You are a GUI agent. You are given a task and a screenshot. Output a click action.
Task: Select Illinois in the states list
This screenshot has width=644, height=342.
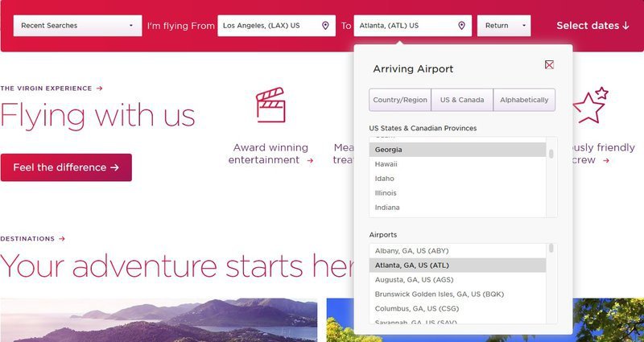click(x=457, y=193)
